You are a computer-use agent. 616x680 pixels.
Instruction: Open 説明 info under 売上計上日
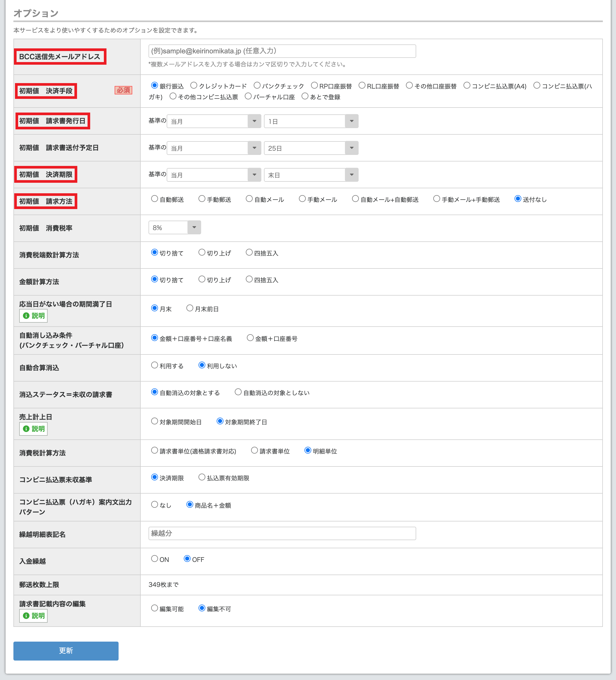(x=33, y=429)
